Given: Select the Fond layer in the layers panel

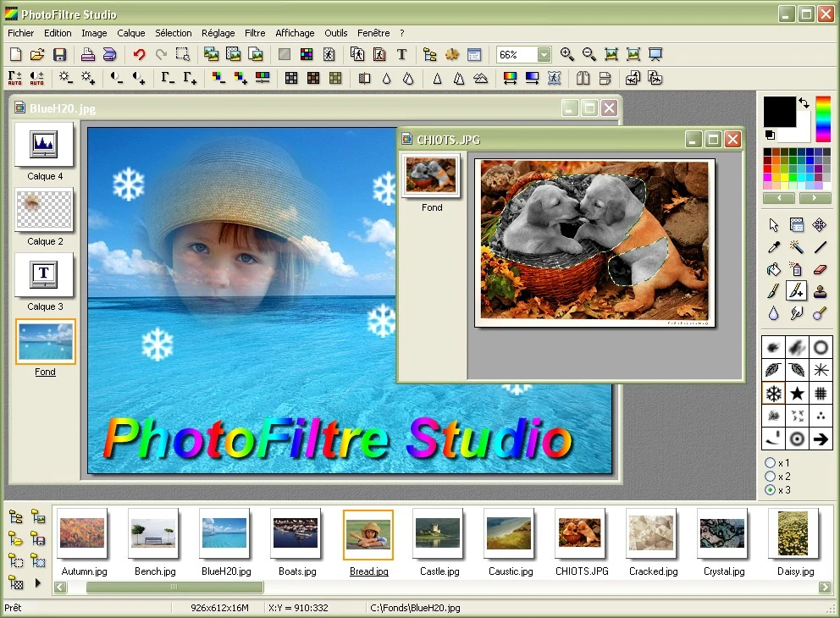Looking at the screenshot, I should (45, 342).
